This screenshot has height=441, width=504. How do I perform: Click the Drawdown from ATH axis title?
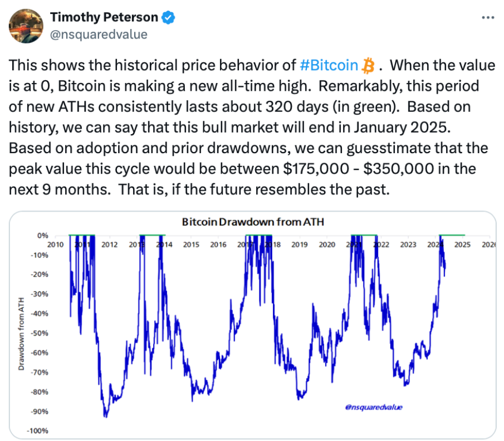click(21, 334)
